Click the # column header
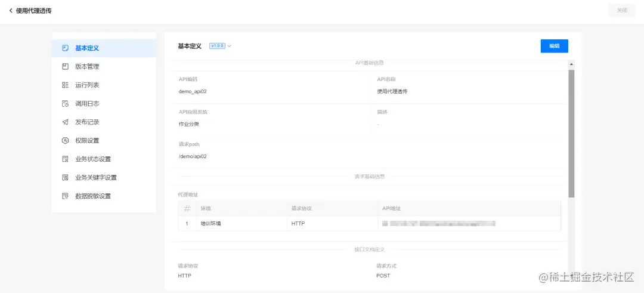 point(187,209)
